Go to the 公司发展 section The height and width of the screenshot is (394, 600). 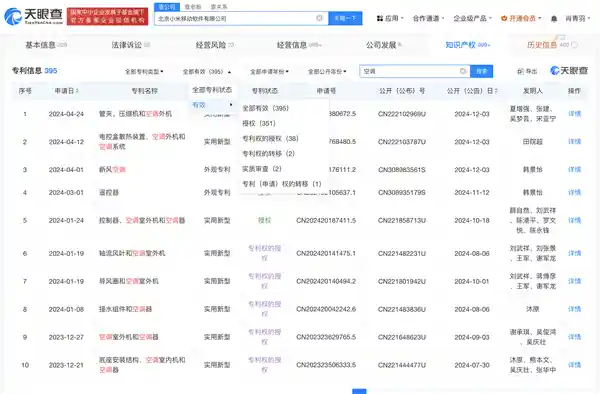point(383,45)
